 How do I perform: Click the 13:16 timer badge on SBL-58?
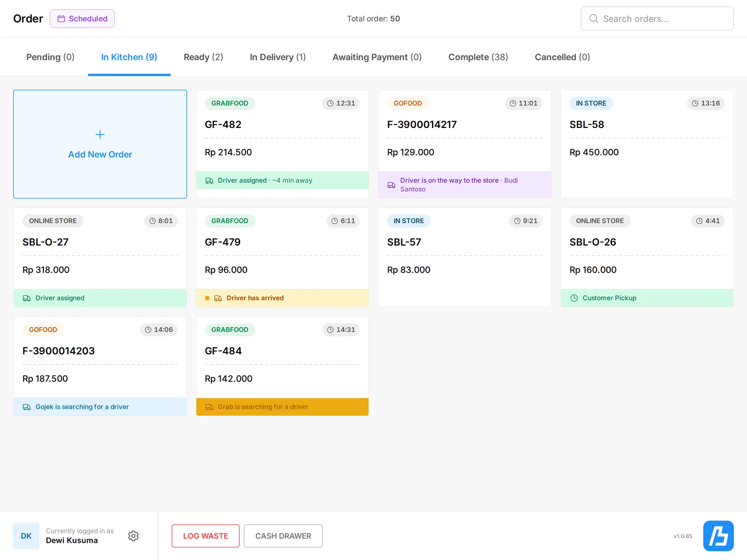[x=706, y=103]
